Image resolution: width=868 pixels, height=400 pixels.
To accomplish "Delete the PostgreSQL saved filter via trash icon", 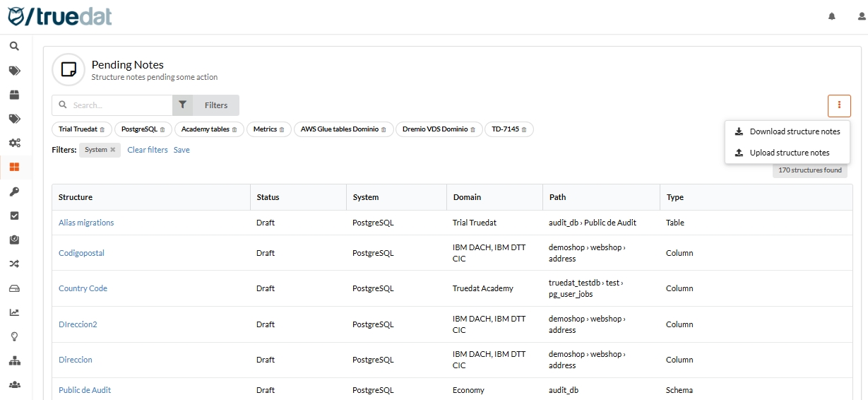I will (162, 129).
